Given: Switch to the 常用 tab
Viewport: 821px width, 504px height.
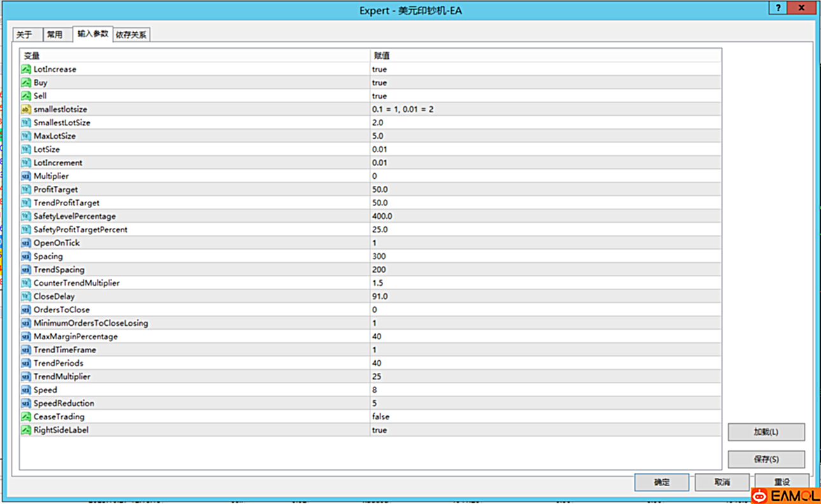Looking at the screenshot, I should click(55, 35).
